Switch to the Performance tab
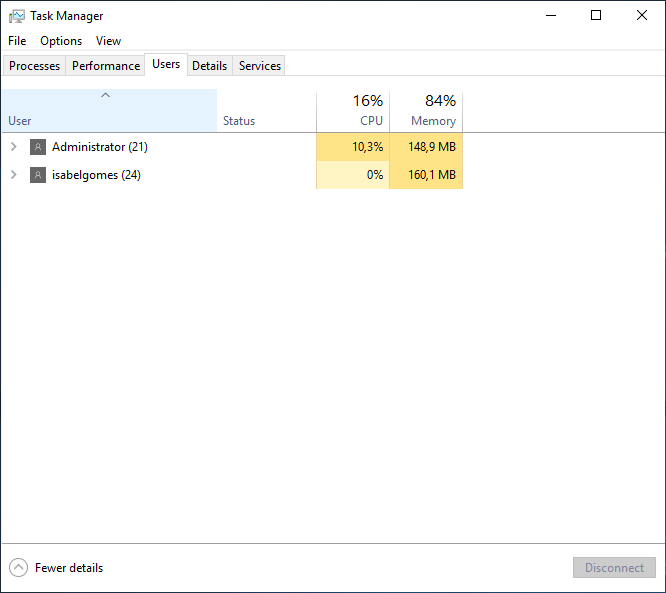 tap(106, 66)
